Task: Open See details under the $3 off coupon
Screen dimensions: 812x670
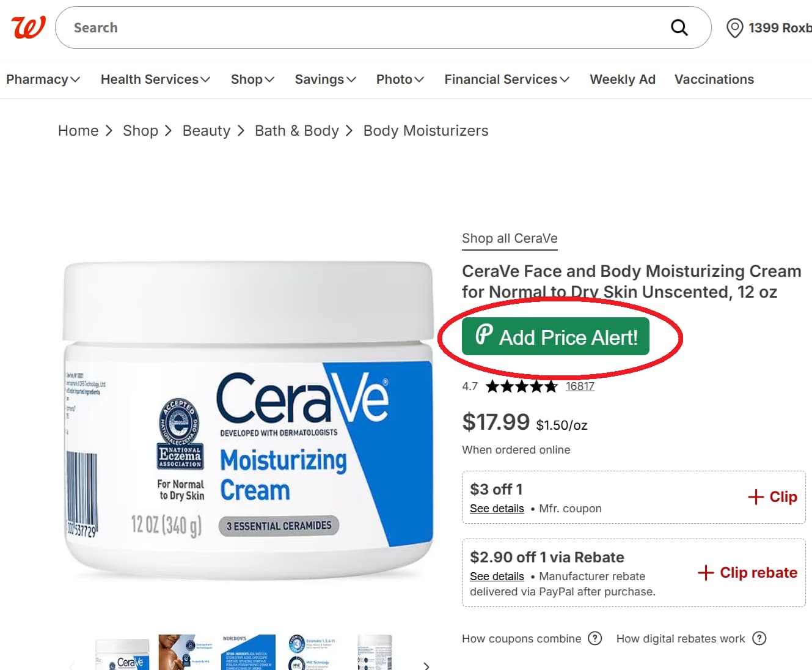Action: (497, 508)
